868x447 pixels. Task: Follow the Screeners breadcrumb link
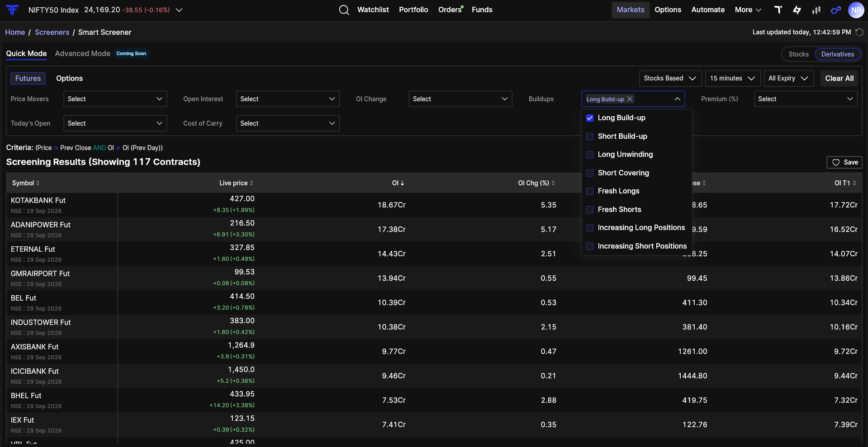coord(52,32)
